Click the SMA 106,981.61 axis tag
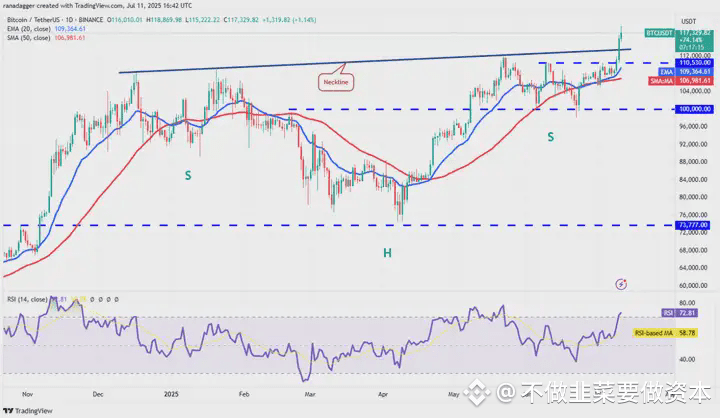Viewport: 720px width, 418px height. [681, 81]
